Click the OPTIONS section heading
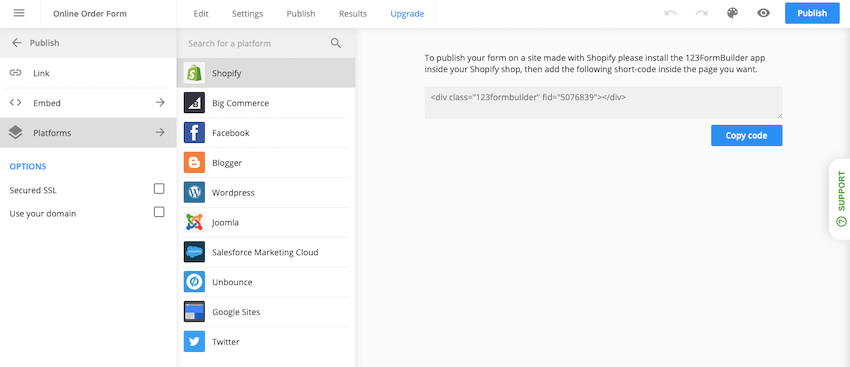This screenshot has height=367, width=850. (28, 166)
